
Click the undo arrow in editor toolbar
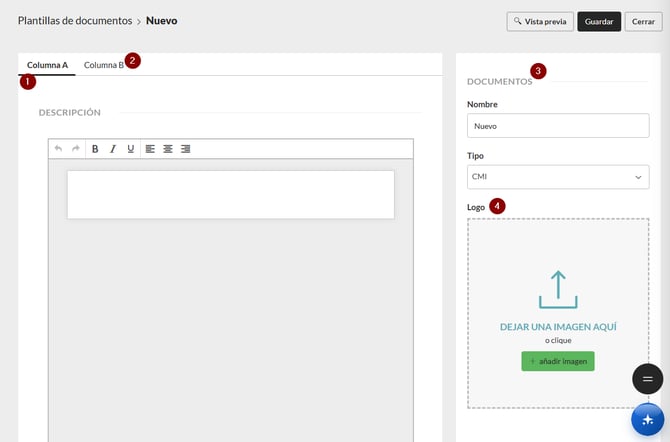click(59, 149)
